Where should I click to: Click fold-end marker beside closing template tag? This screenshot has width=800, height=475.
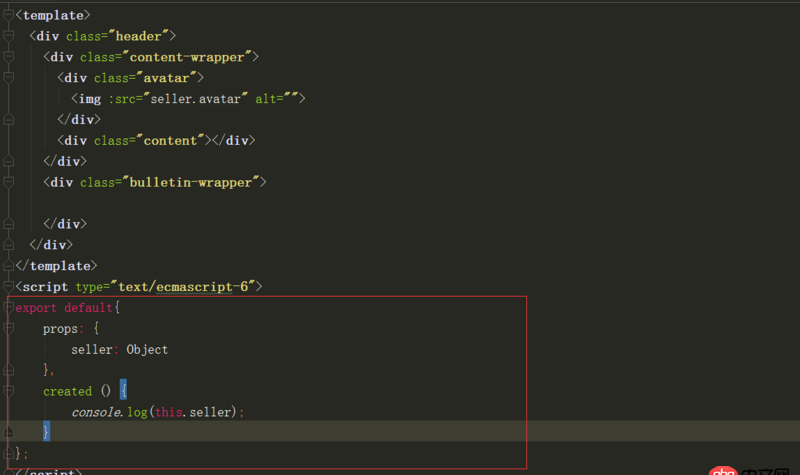click(8, 265)
